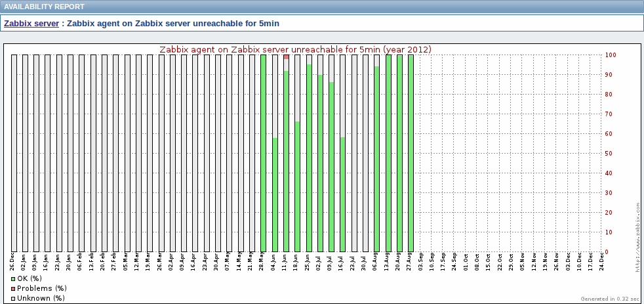Click the green segment of the 06.Aug bar
The height and width of the screenshot is (304, 644).
pyautogui.click(x=376, y=159)
